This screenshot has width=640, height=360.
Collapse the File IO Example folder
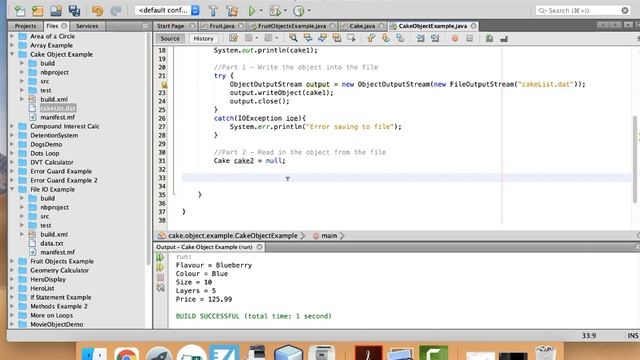(12, 189)
